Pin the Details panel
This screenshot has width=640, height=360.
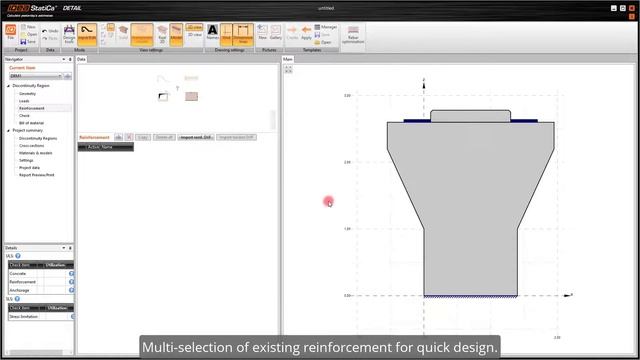click(70, 248)
